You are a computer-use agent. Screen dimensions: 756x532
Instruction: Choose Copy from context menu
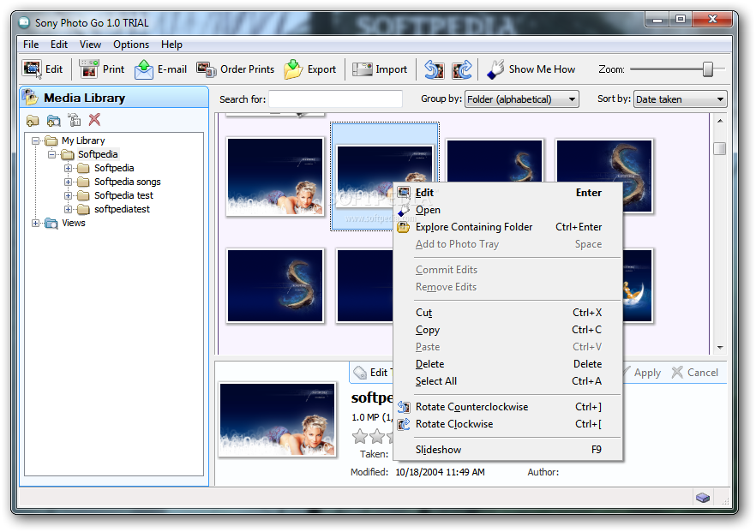click(508, 330)
